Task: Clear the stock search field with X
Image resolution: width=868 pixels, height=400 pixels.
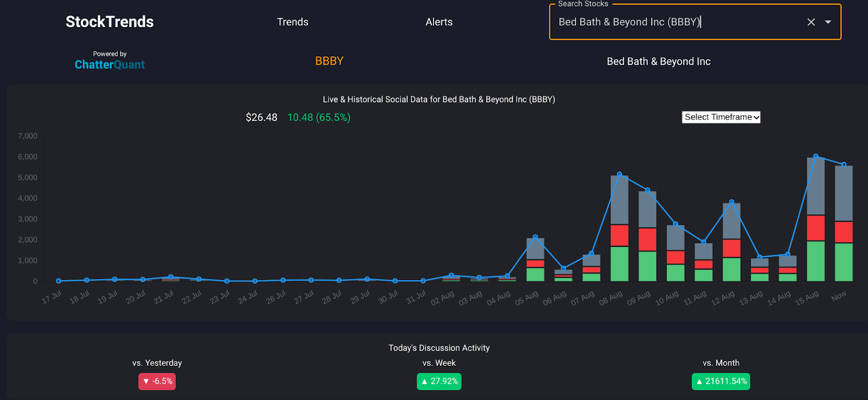Action: [811, 22]
